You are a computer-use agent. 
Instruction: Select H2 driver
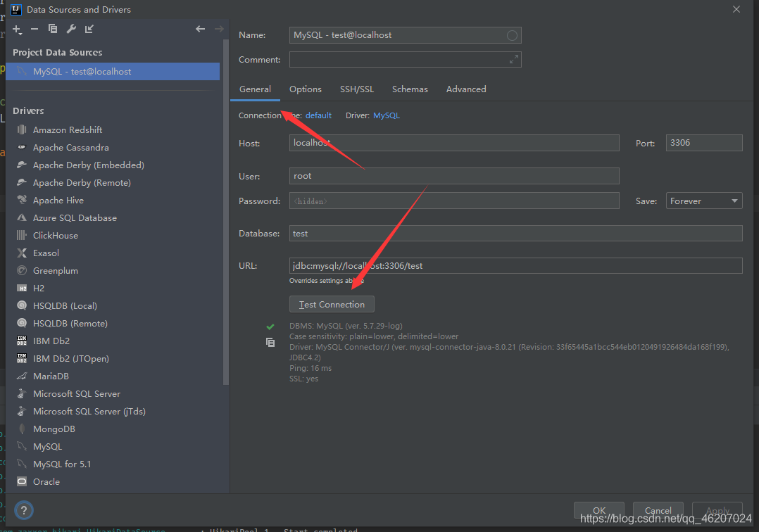pos(38,289)
